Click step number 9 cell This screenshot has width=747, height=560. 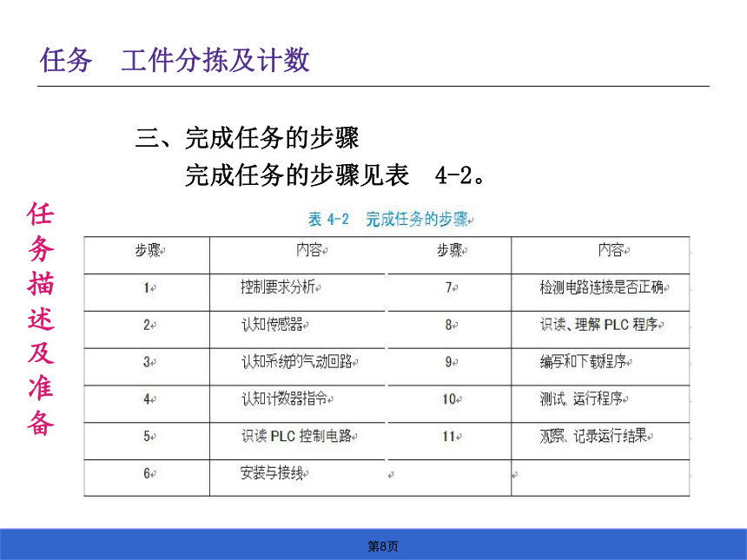tap(449, 366)
